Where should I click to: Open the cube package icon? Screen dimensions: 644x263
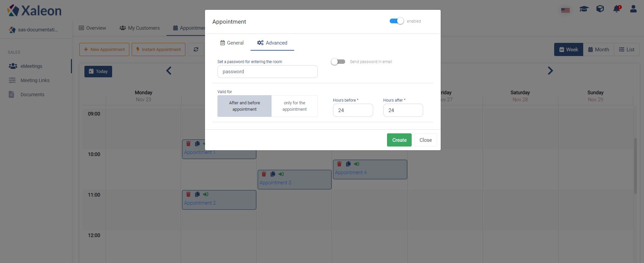tap(600, 9)
